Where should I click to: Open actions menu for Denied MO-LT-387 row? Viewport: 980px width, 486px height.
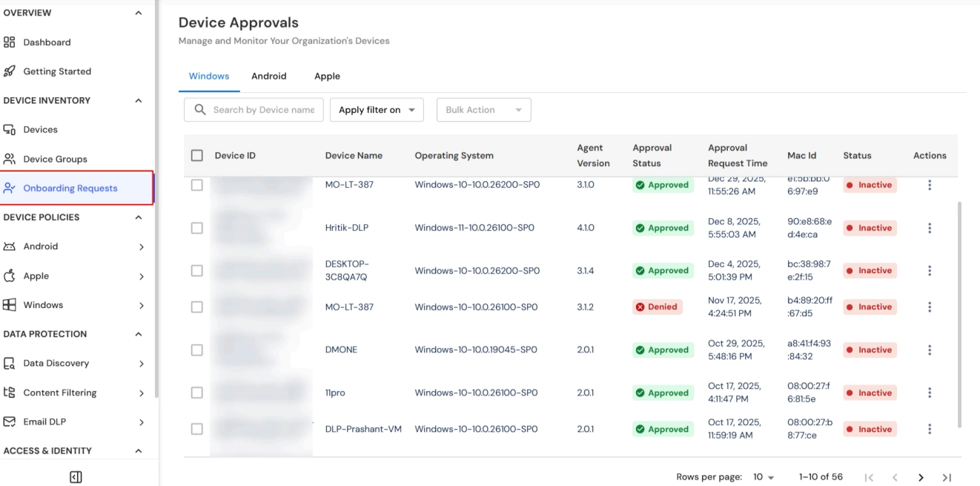[930, 306]
